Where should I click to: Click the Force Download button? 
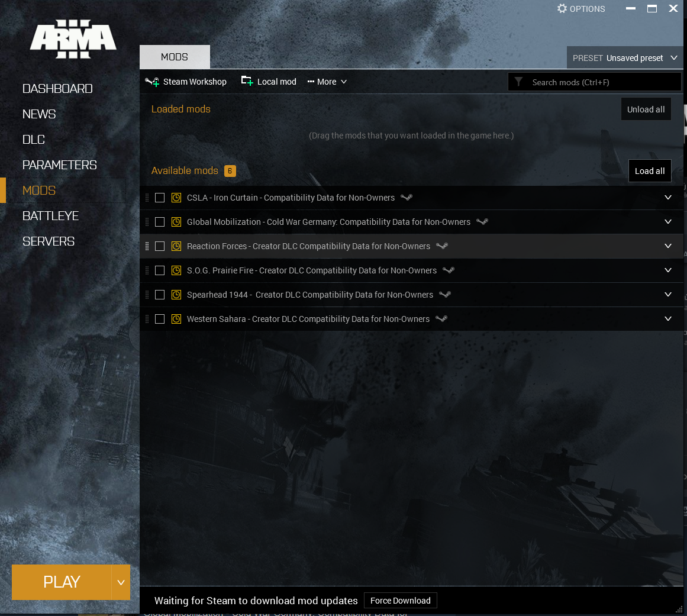401,601
